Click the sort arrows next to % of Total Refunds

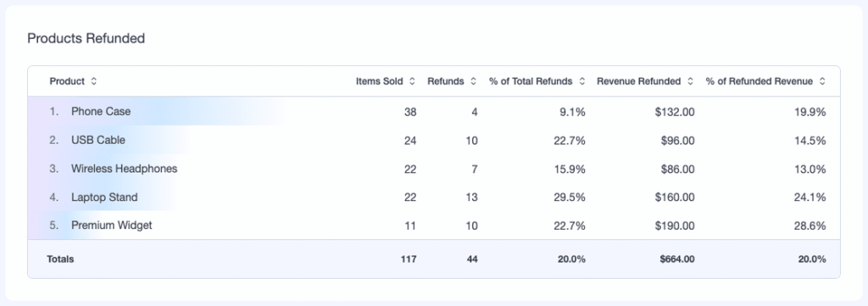(581, 81)
